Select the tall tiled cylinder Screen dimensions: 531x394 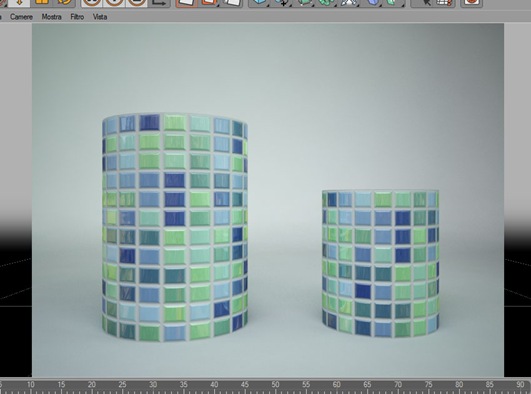(175, 227)
